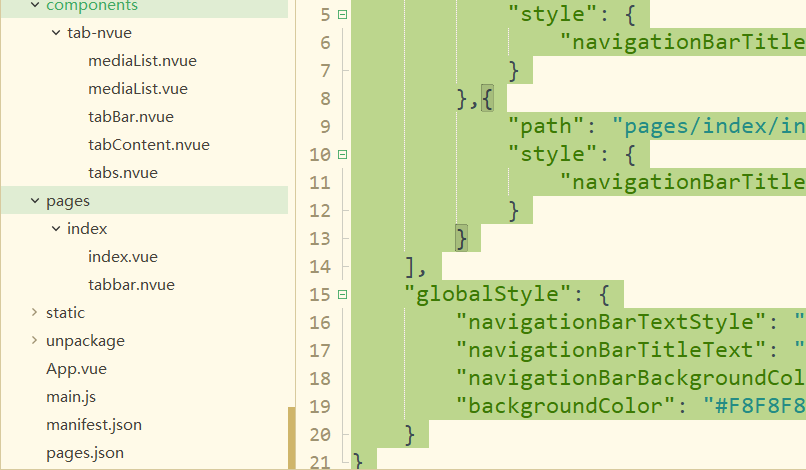The image size is (806, 470).
Task: Click the "path" key on line 9
Action: coord(546,126)
